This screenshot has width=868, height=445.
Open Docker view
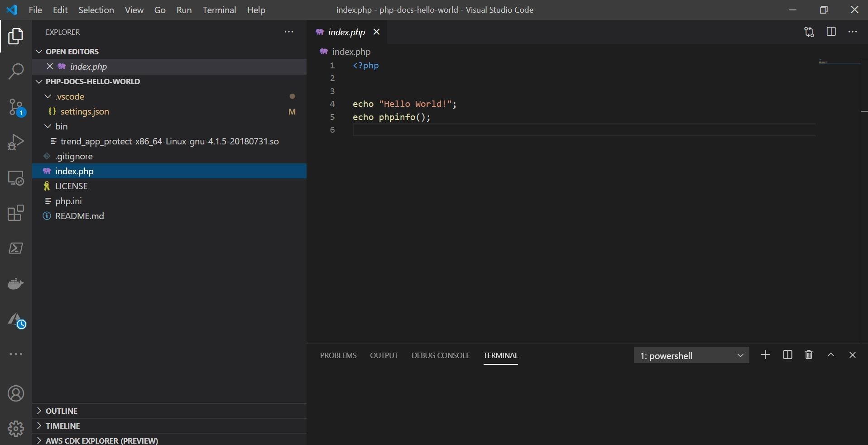click(x=16, y=284)
